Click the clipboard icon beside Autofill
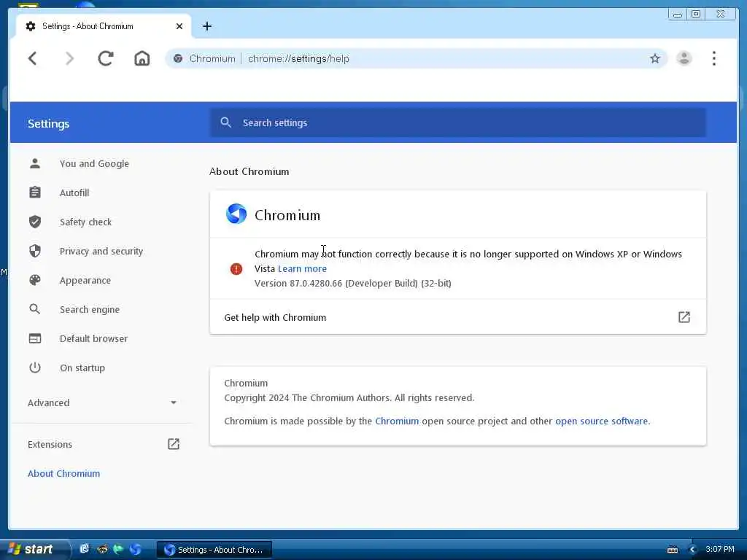Viewport: 747px width, 560px height. pyautogui.click(x=35, y=192)
